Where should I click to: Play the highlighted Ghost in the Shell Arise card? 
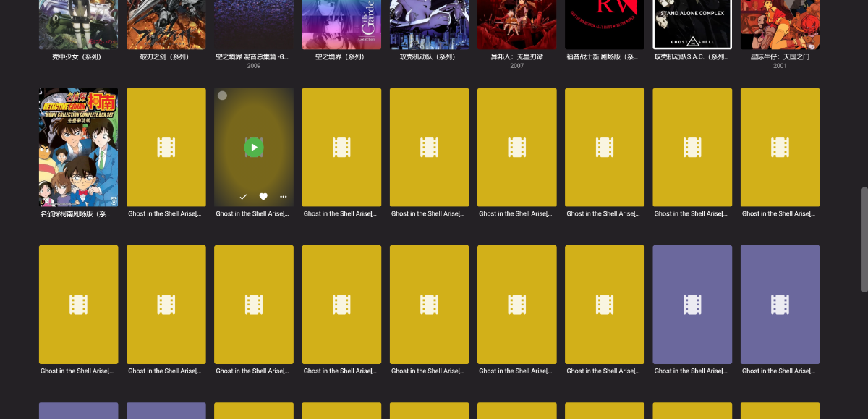(x=253, y=148)
